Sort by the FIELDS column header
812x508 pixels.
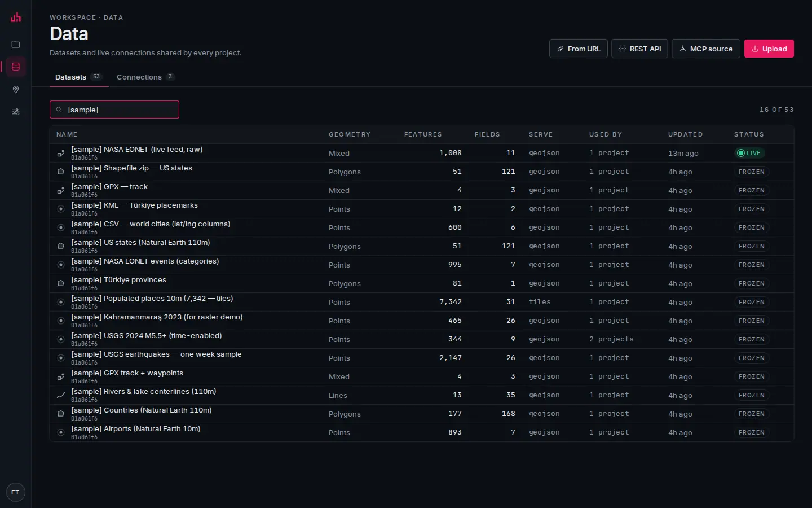coord(487,134)
